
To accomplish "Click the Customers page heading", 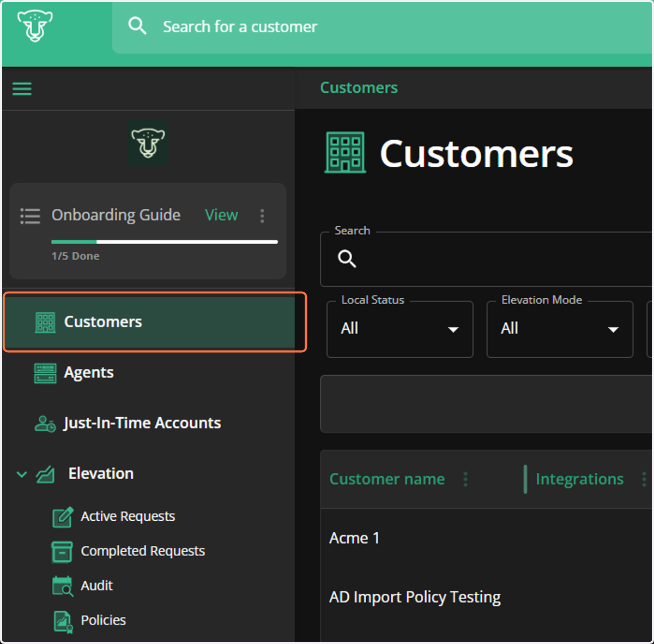I will coord(476,154).
